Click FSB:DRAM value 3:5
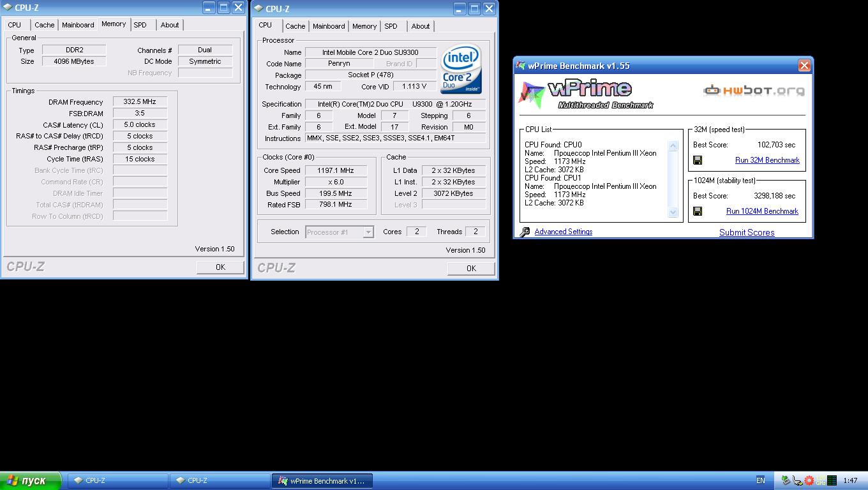The height and width of the screenshot is (490, 868). point(140,113)
